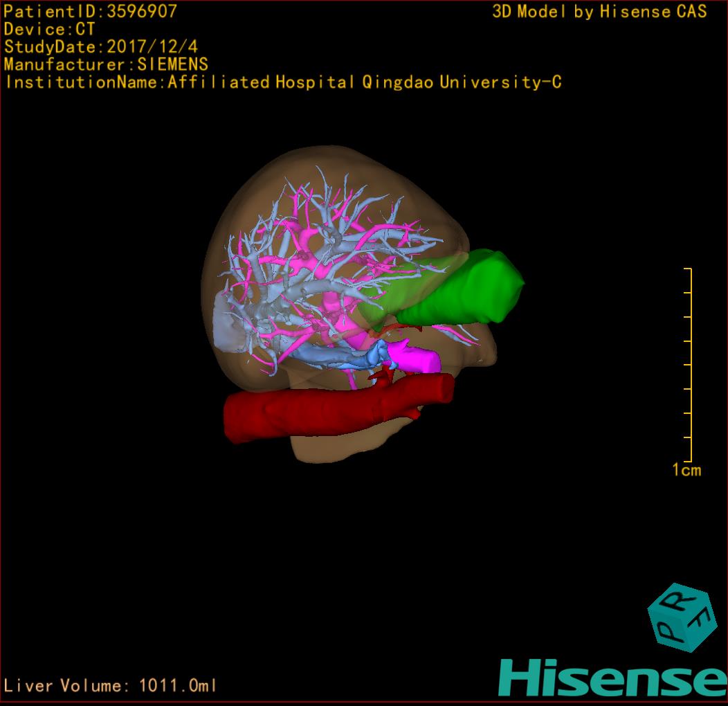Select the Liver Volume: 1011.0ml text
Image resolution: width=728 pixels, height=706 pixels.
(110, 685)
